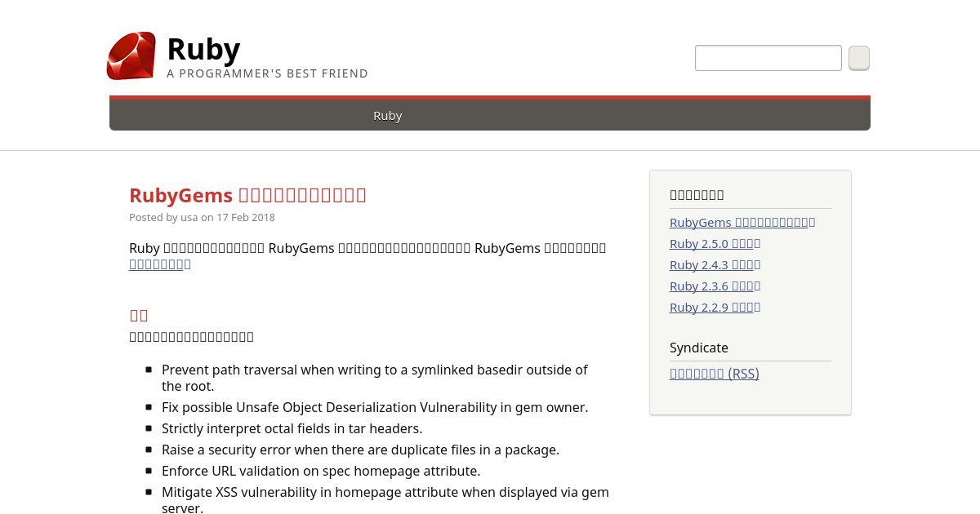Open the RSS syndicate feed link
The width and height of the screenshot is (980, 514).
coord(715,374)
